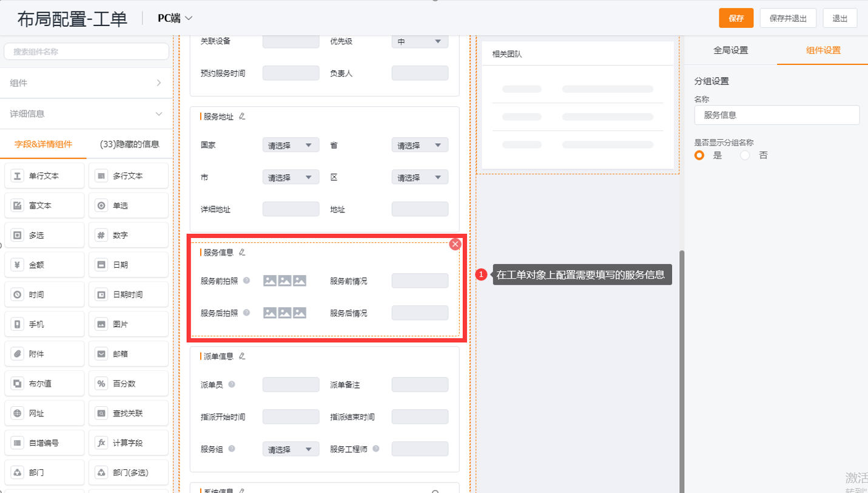868x493 pixels.
Task: Click the 退出 button
Action: (x=839, y=18)
